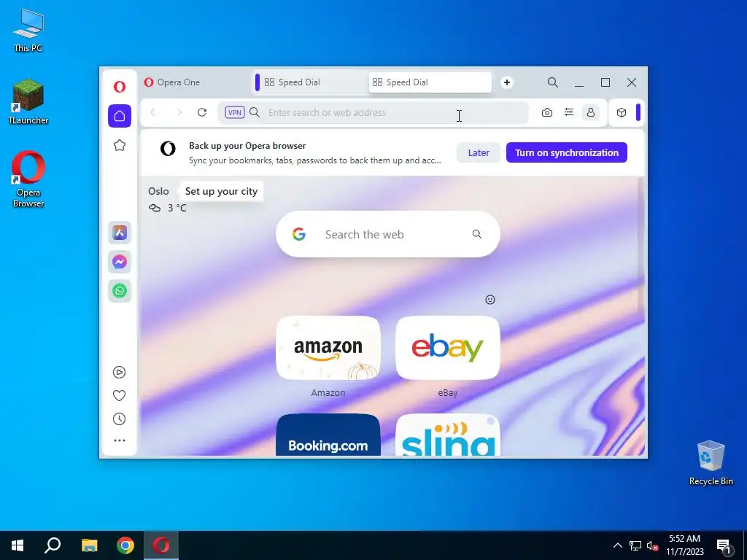Viewport: 747px width, 560px height.
Task: Open Extensions cube icon
Action: coord(622,112)
